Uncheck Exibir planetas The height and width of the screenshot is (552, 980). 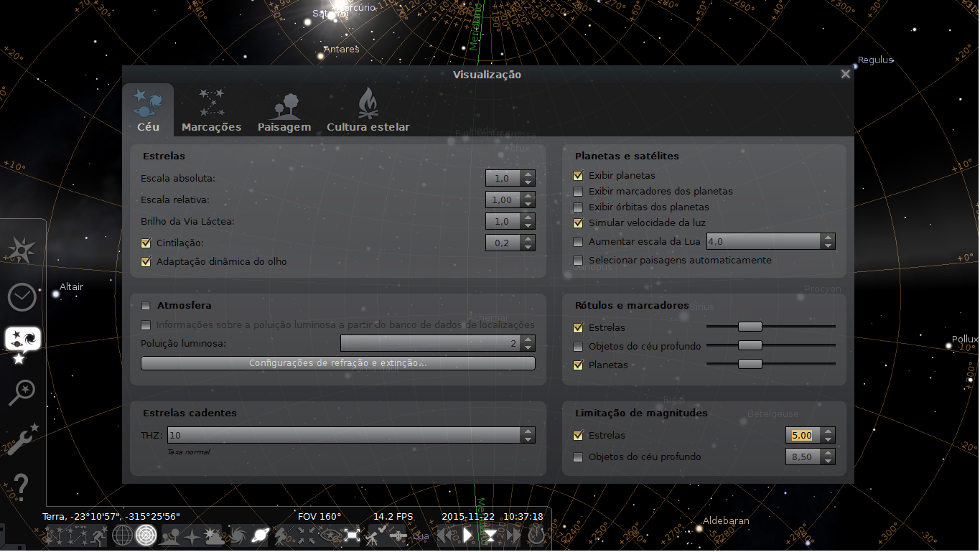point(579,175)
